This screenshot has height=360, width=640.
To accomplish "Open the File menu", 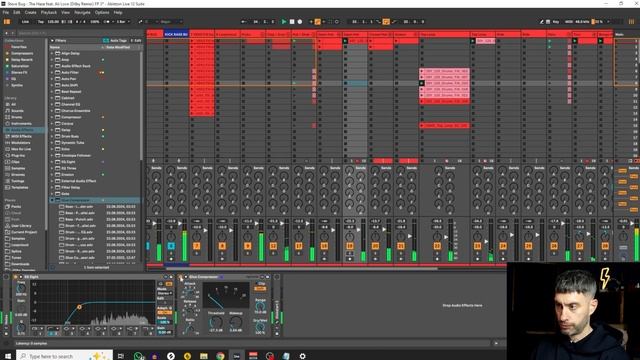I will pyautogui.click(x=6, y=13).
